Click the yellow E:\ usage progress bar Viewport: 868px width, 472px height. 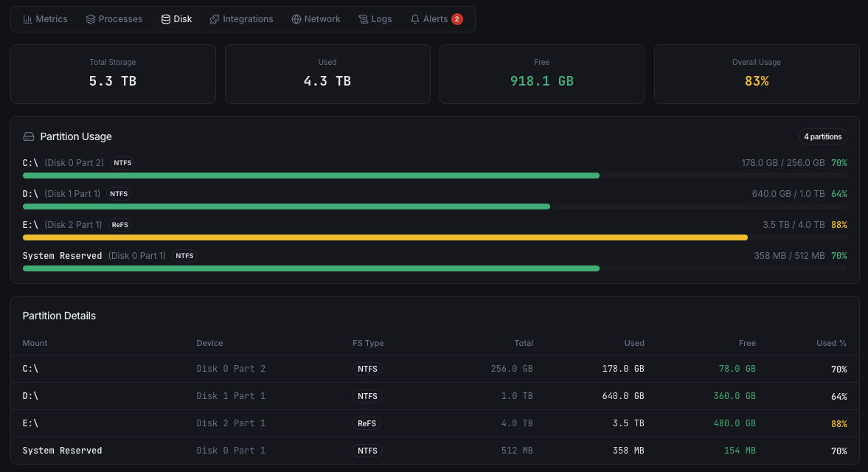(x=385, y=237)
